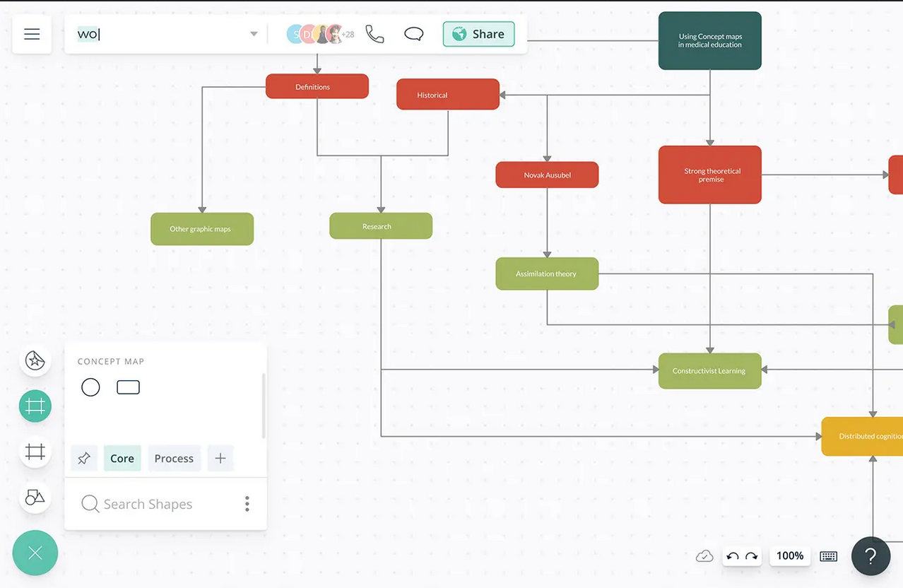The width and height of the screenshot is (903, 588).
Task: Check cloud sync status icon
Action: (704, 556)
